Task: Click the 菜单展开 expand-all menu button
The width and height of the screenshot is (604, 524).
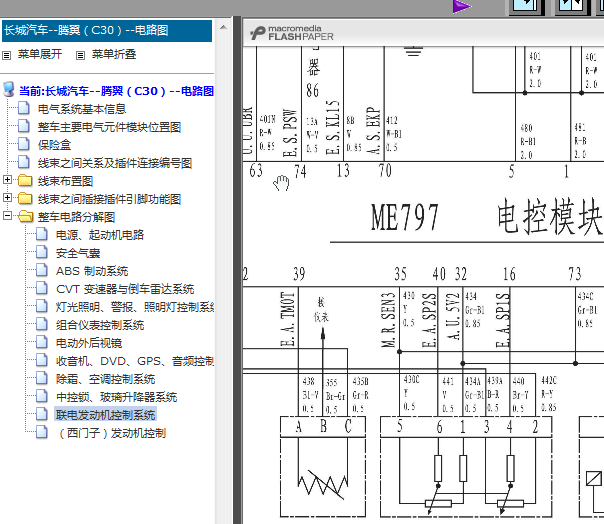Action: (40, 54)
